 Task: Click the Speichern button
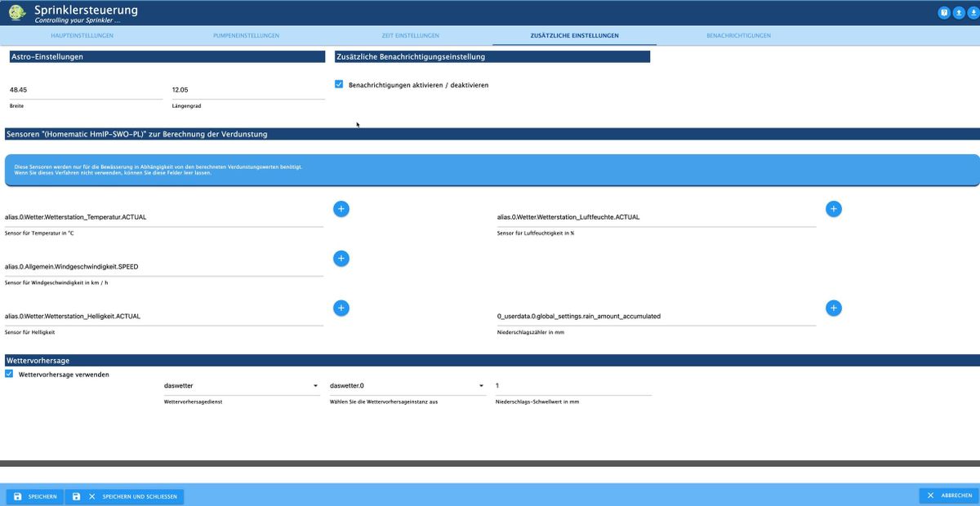coord(34,496)
